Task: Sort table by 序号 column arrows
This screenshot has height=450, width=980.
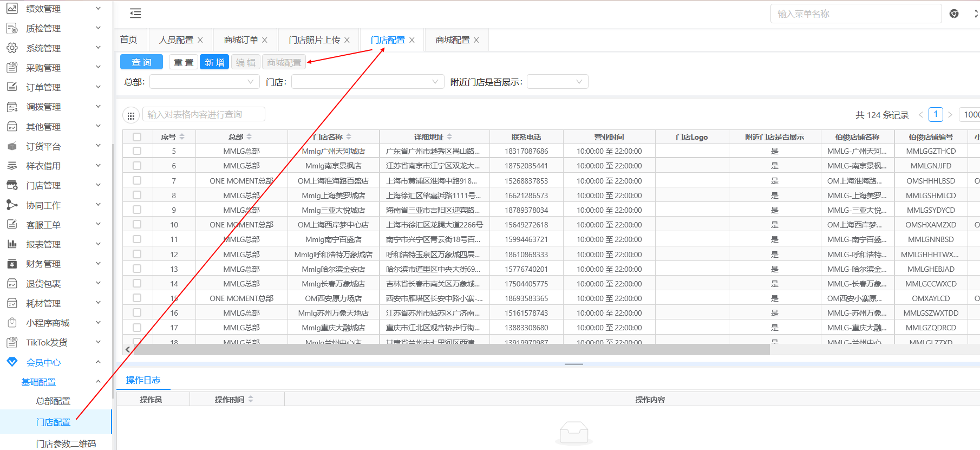Action: tap(182, 137)
